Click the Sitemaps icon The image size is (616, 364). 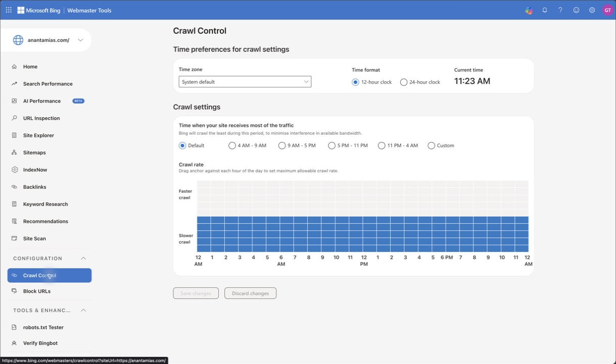14,152
